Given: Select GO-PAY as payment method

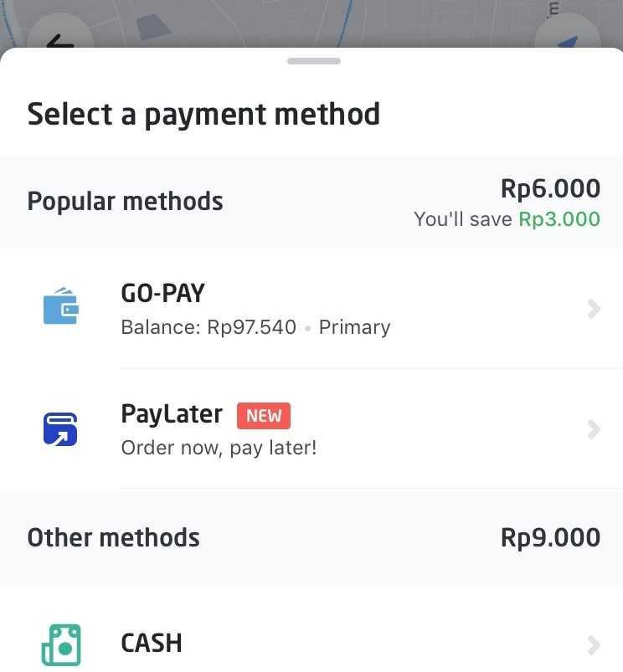Looking at the screenshot, I should (311, 308).
